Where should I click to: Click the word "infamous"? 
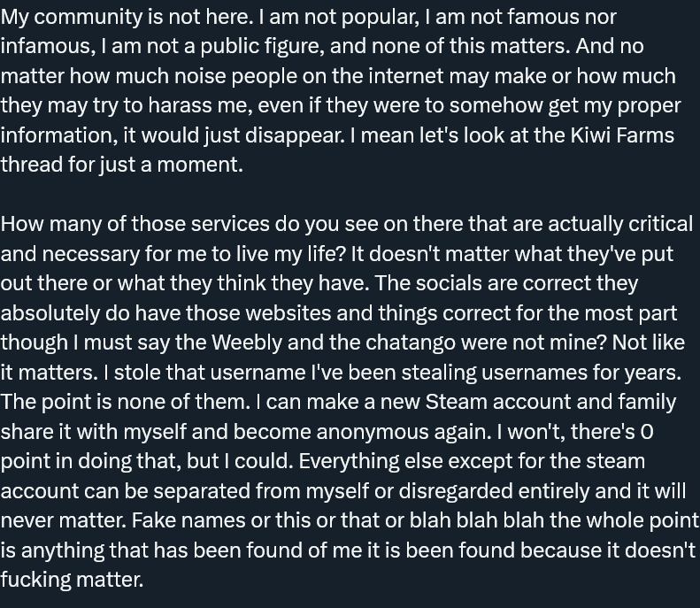(45, 46)
